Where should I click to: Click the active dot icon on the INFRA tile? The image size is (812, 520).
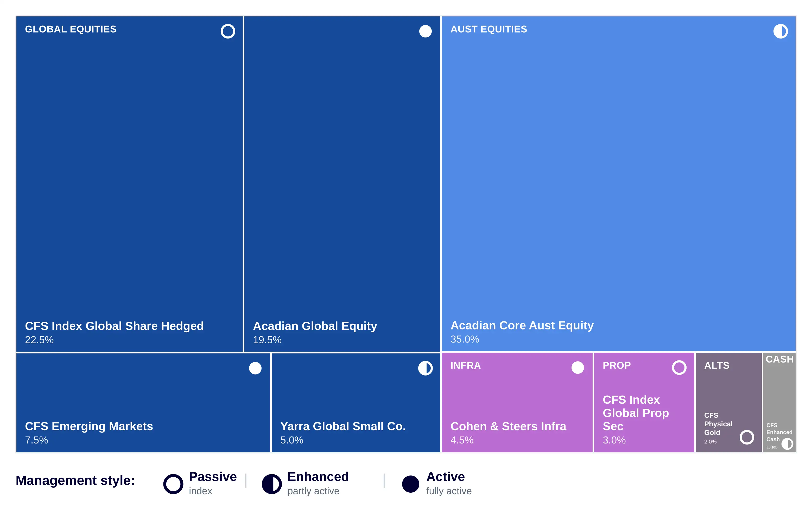pyautogui.click(x=578, y=367)
